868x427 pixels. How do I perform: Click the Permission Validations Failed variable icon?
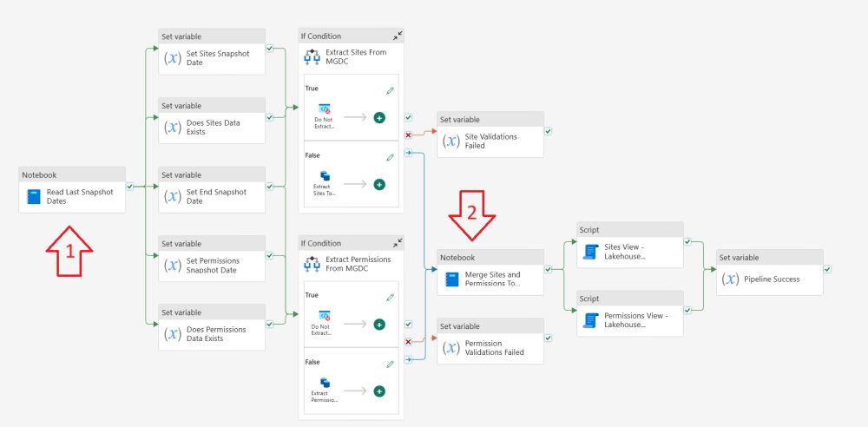coord(452,348)
